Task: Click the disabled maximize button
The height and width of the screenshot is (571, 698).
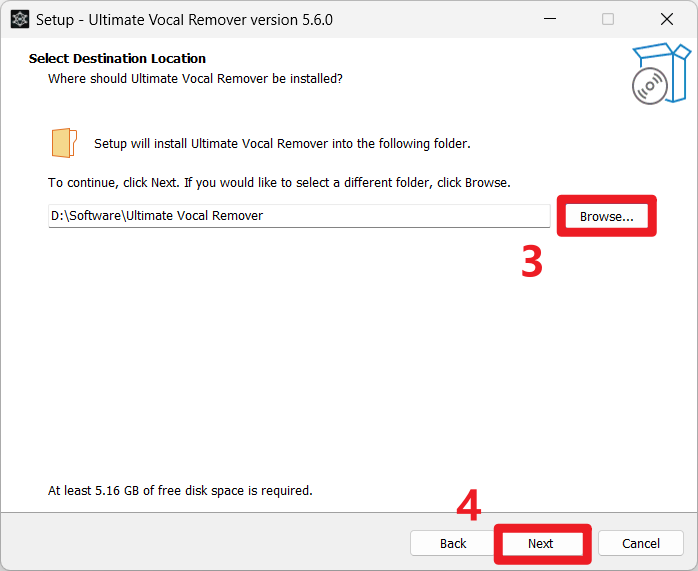Action: (608, 19)
